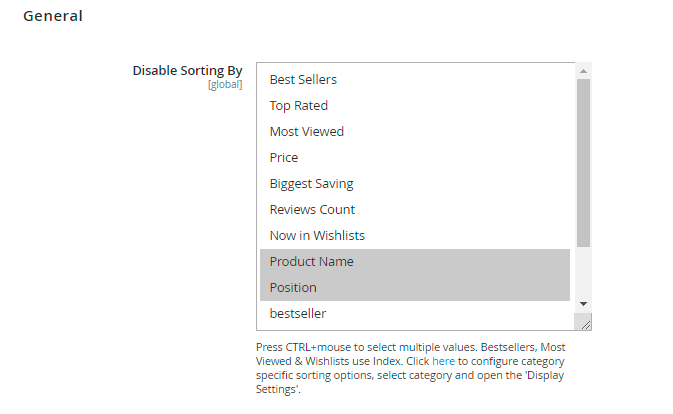Image resolution: width=673 pixels, height=414 pixels.
Task: Collapse the General section heading
Action: coord(53,16)
